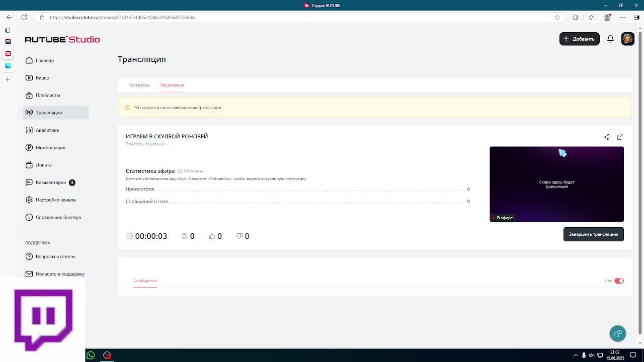Screen dimensions: 644x362
Task: Bookmark the page with the star icon
Action: 557,18
